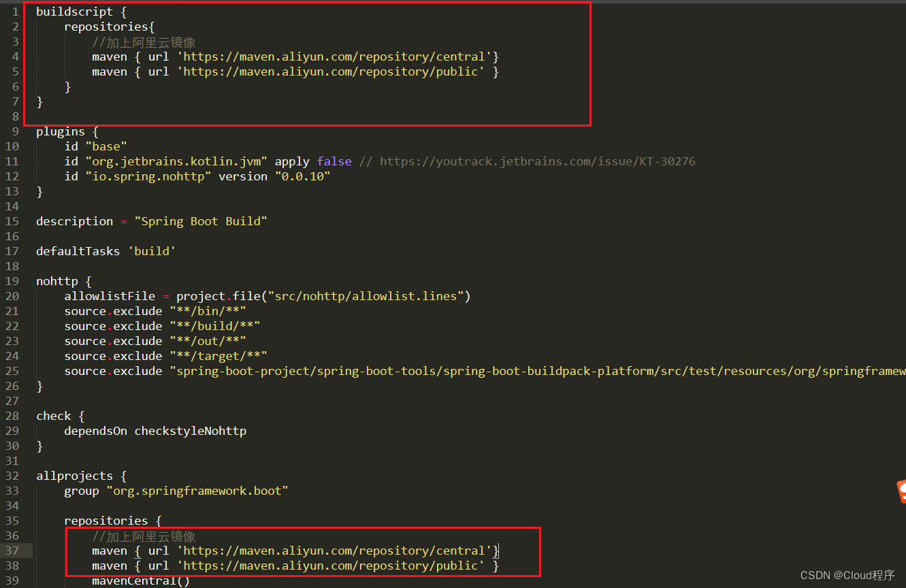Click the aliyun public URL on line 5

click(331, 71)
